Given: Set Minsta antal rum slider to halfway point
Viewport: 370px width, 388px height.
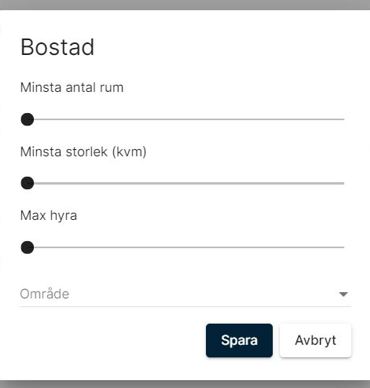Looking at the screenshot, I should point(186,119).
